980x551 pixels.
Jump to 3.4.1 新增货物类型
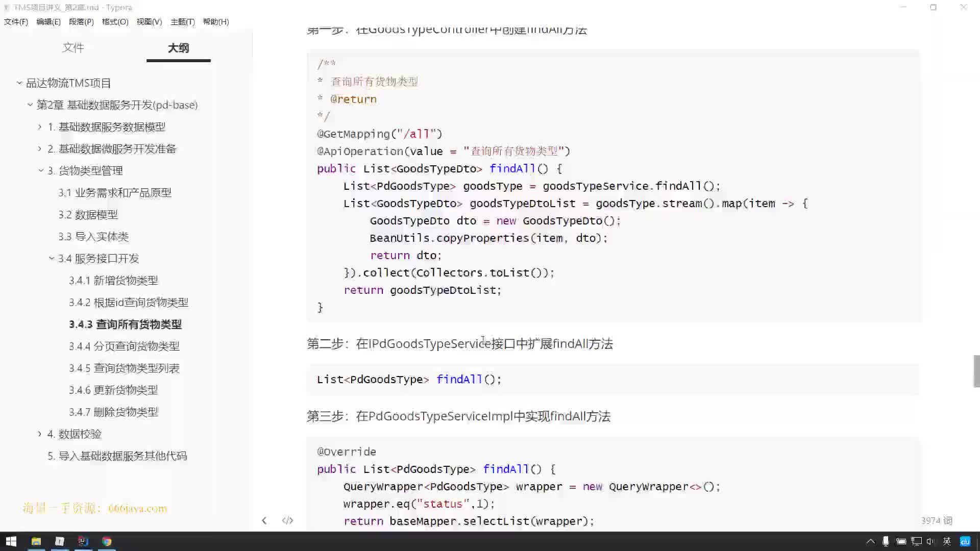(x=113, y=280)
